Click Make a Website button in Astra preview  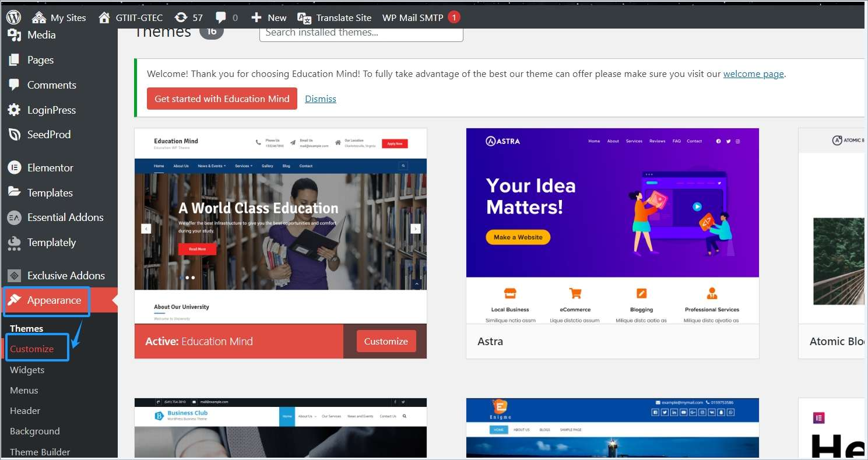[x=518, y=237]
